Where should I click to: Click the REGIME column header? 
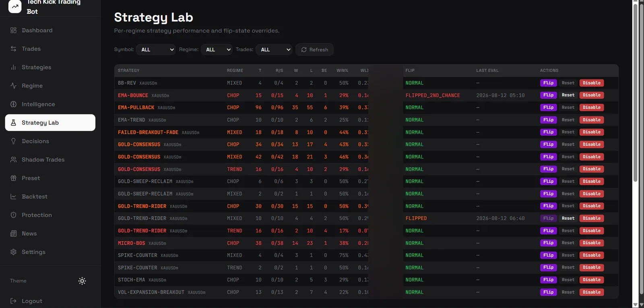coord(235,70)
